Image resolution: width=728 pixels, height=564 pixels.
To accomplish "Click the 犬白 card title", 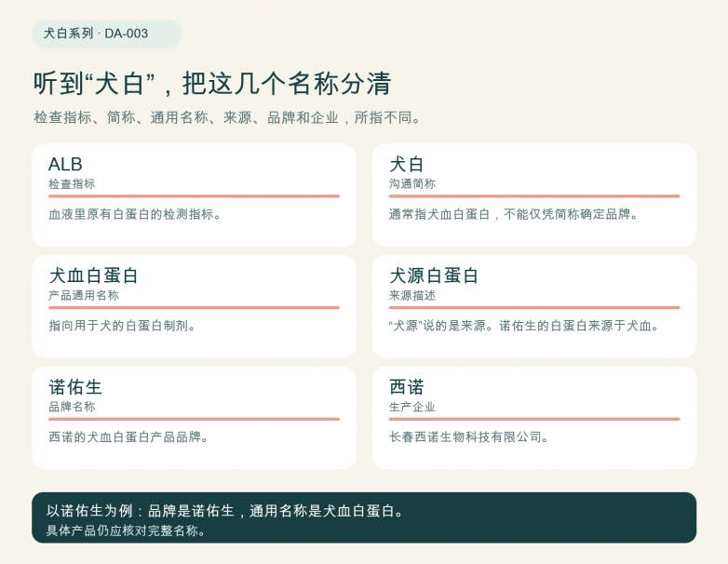I will coord(406,165).
